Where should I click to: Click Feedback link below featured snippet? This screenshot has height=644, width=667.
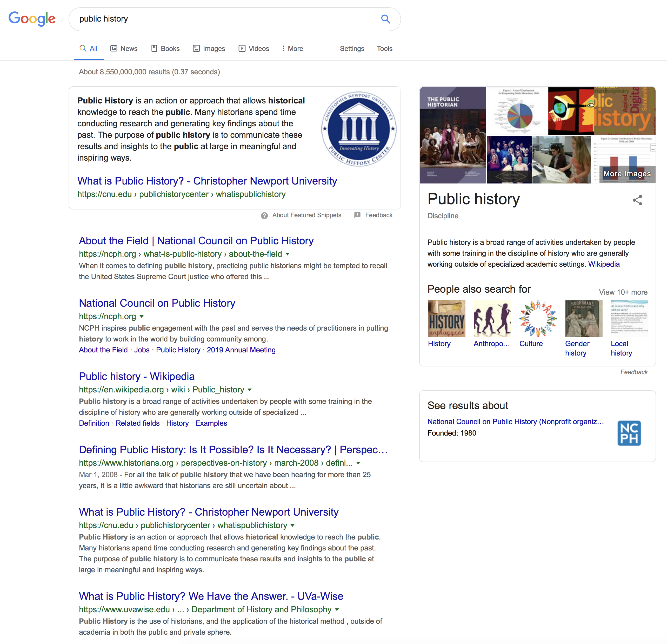[x=379, y=215]
